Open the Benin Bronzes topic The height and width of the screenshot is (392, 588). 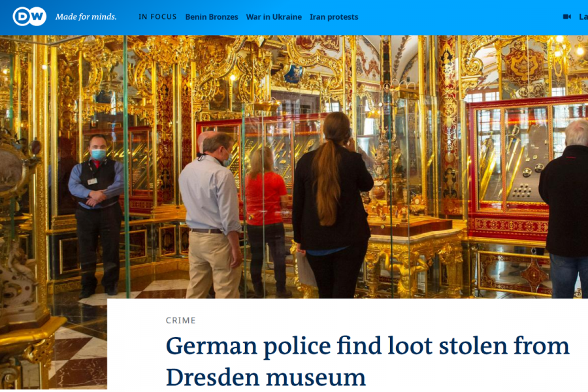(212, 17)
